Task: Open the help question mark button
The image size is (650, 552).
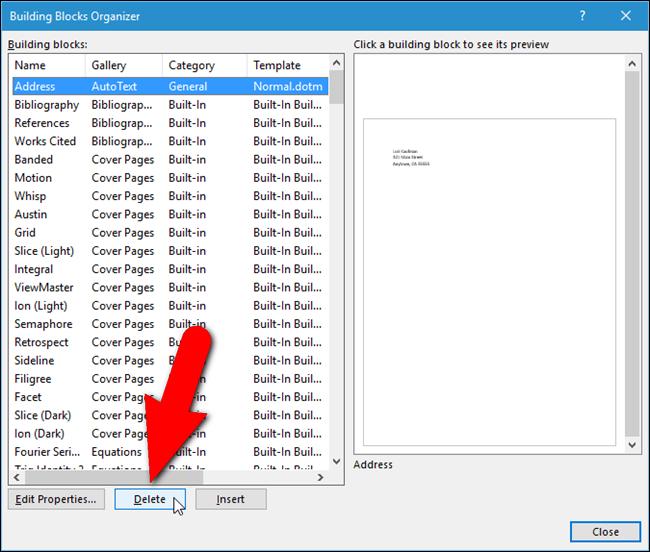Action: pyautogui.click(x=582, y=16)
